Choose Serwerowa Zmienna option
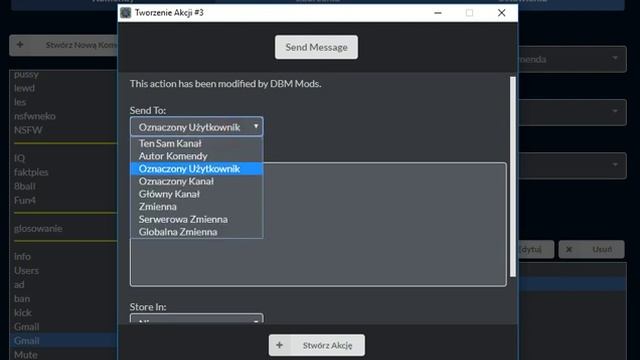Viewport: 640px width, 360px height. (x=196, y=219)
